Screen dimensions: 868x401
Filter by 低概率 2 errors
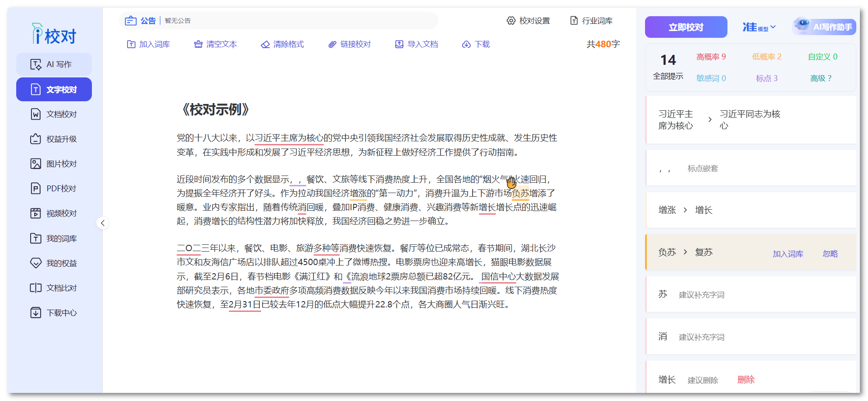pos(766,57)
